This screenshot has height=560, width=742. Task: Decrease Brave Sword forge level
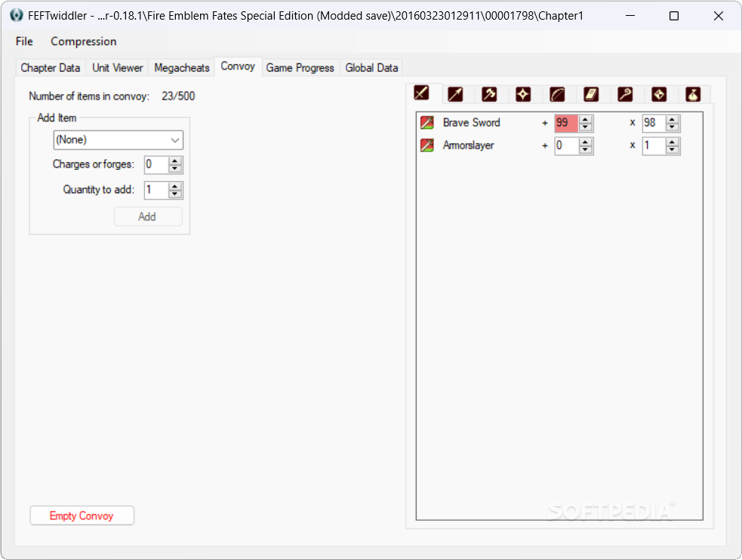coord(585,127)
